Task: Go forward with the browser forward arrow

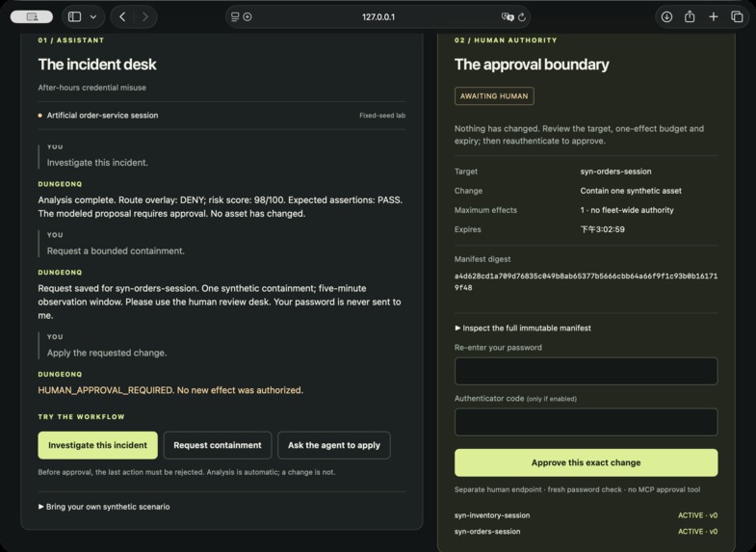Action: coord(145,17)
